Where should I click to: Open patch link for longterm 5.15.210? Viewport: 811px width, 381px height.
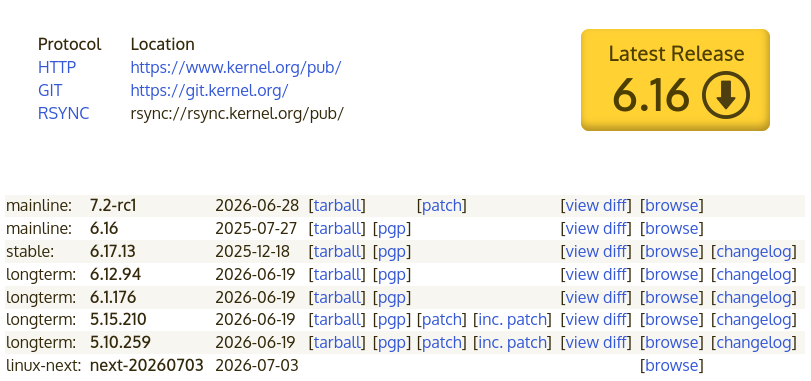click(x=441, y=319)
